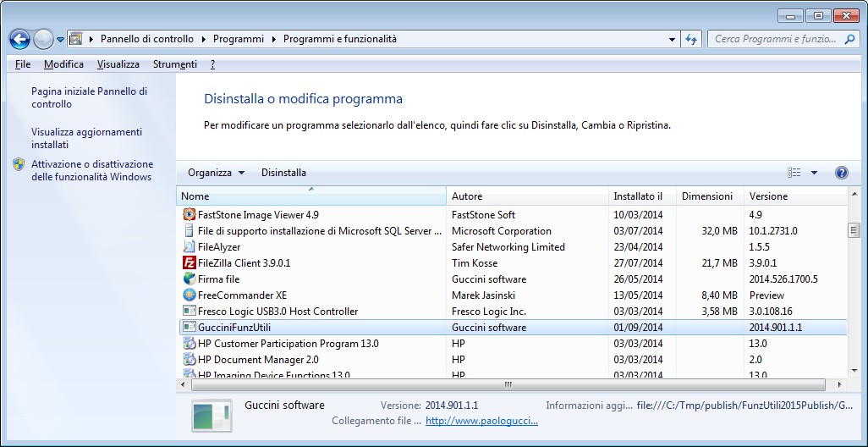Click the Windows features shield icon
This screenshot has height=447, width=868.
tap(19, 164)
